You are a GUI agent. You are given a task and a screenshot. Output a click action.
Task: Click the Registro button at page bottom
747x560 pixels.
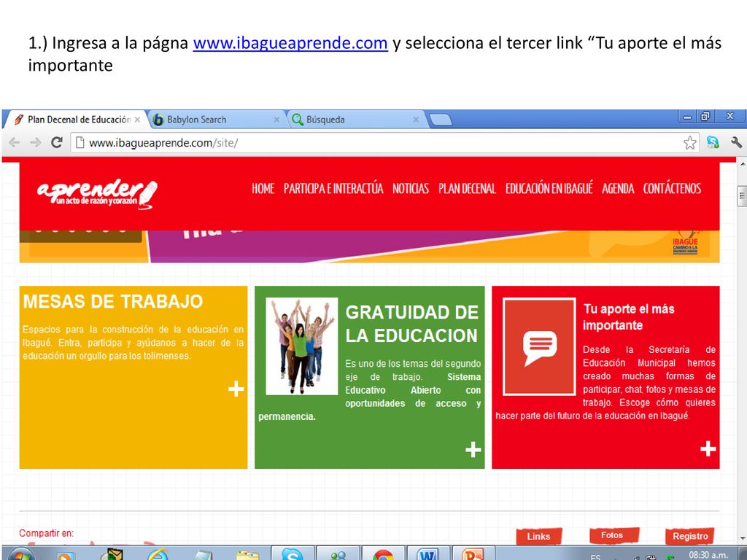[690, 536]
